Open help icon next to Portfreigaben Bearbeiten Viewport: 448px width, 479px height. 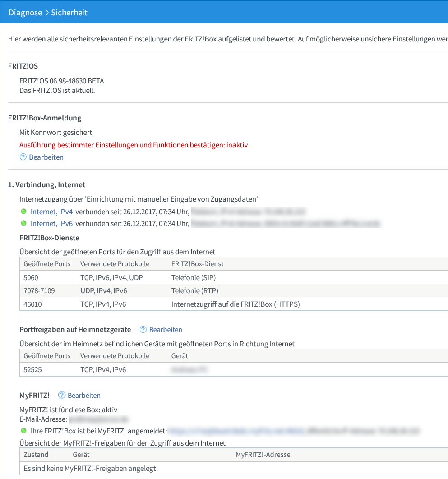(x=143, y=330)
